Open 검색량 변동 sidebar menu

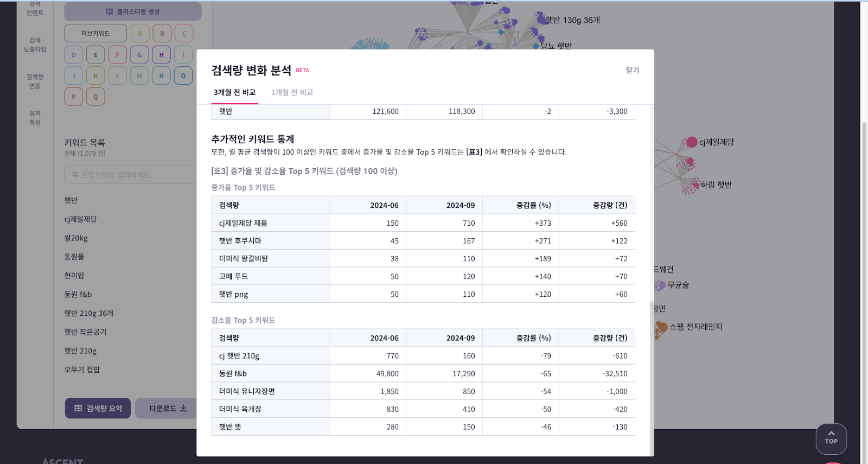(x=35, y=81)
